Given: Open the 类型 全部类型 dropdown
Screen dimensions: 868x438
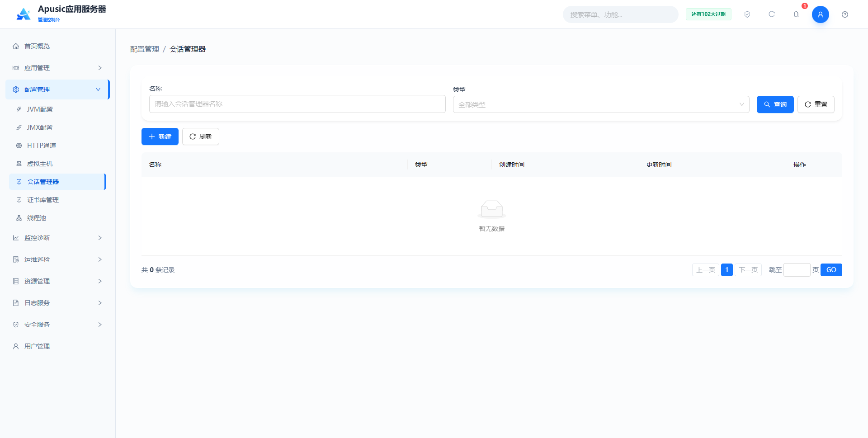Looking at the screenshot, I should pyautogui.click(x=601, y=104).
